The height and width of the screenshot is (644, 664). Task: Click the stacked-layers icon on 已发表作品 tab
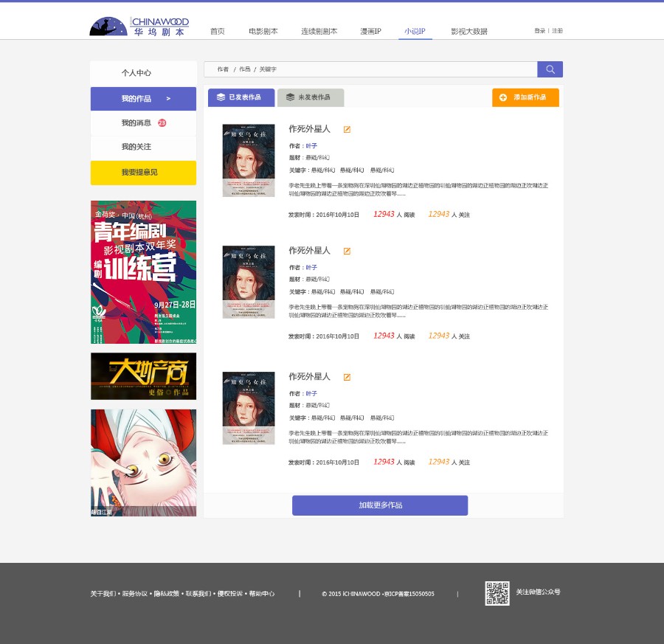pyautogui.click(x=221, y=97)
